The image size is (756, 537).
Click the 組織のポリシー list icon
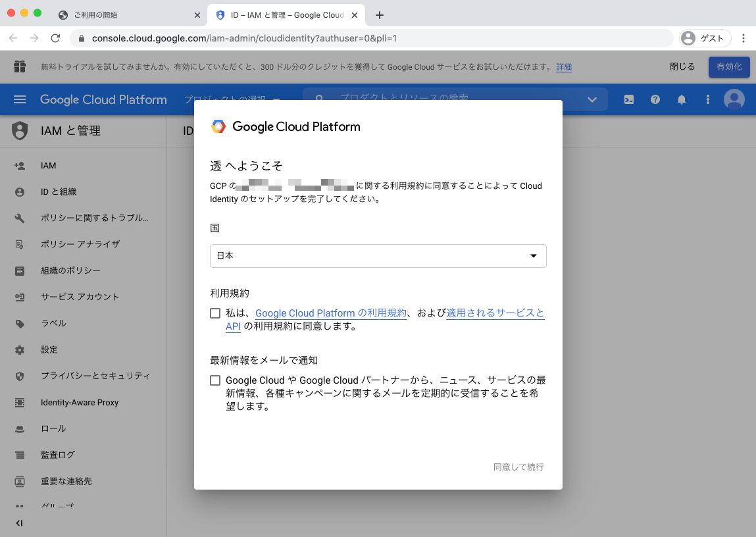pyautogui.click(x=20, y=271)
